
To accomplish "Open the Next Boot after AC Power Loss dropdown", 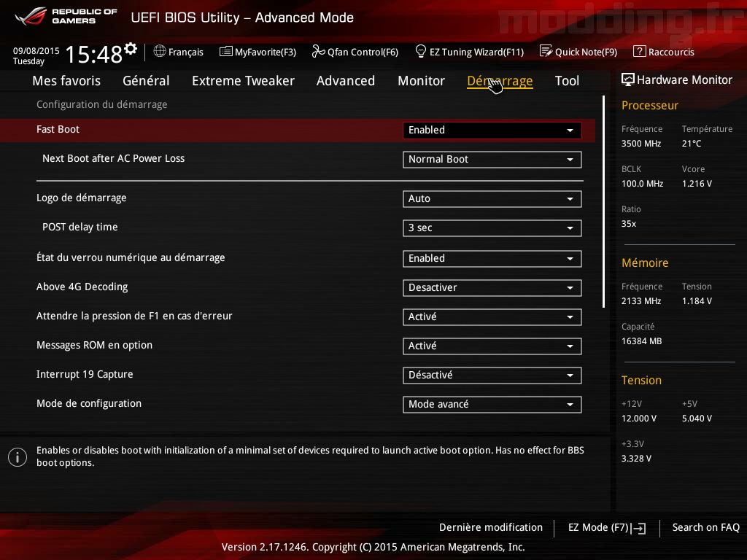I will (x=492, y=160).
